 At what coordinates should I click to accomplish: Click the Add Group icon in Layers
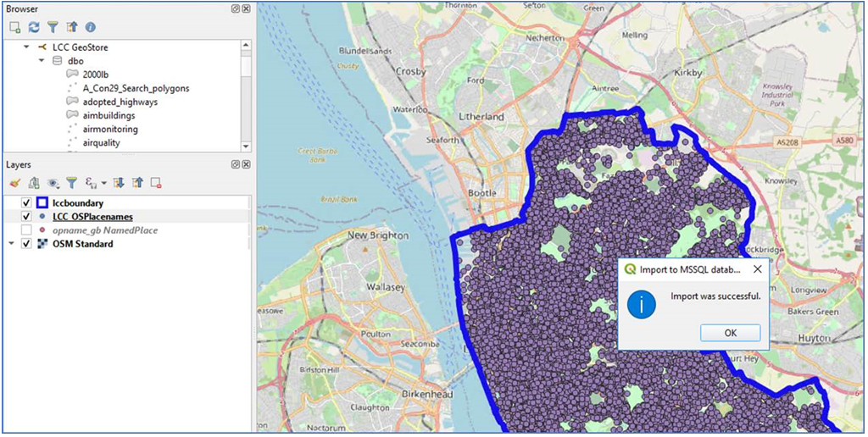click(x=34, y=183)
